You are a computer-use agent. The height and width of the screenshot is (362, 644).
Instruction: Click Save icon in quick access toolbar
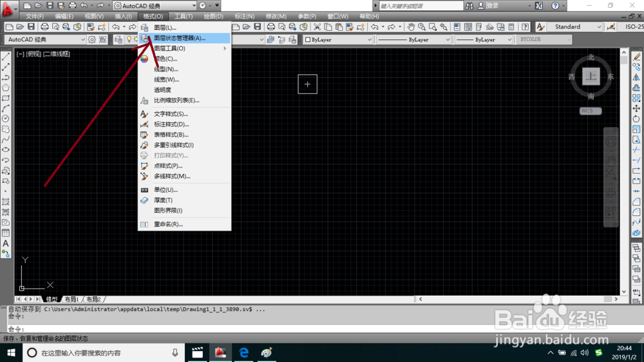coord(50,6)
